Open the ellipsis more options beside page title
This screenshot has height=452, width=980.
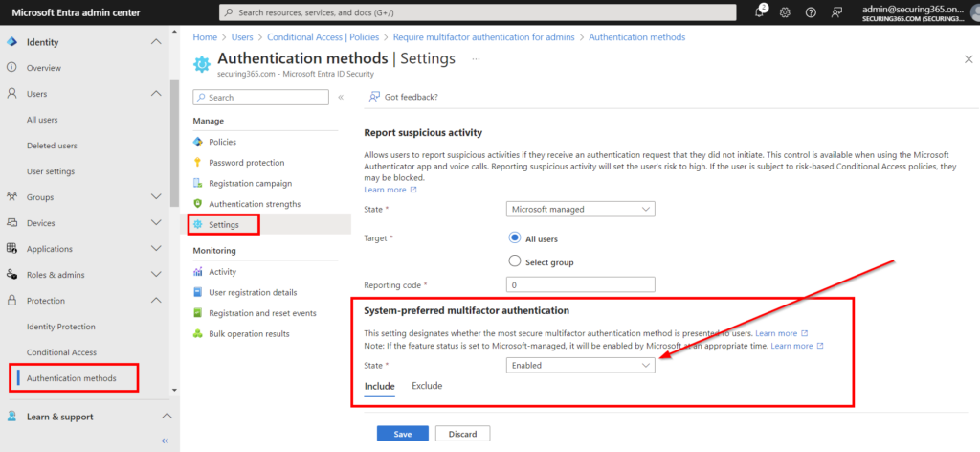tap(476, 59)
